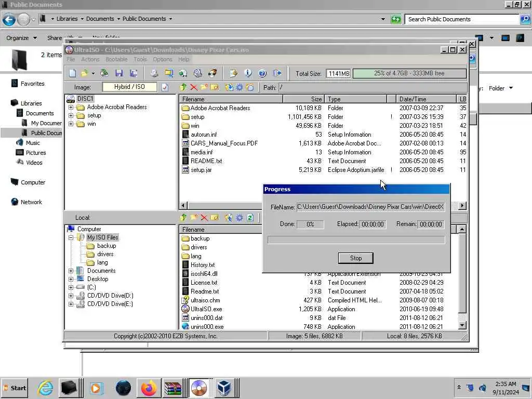Open the Options menu

163,59
